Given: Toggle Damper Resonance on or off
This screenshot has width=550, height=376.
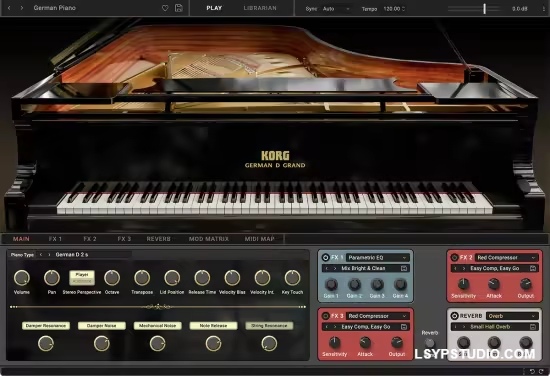Looking at the screenshot, I should 46,326.
